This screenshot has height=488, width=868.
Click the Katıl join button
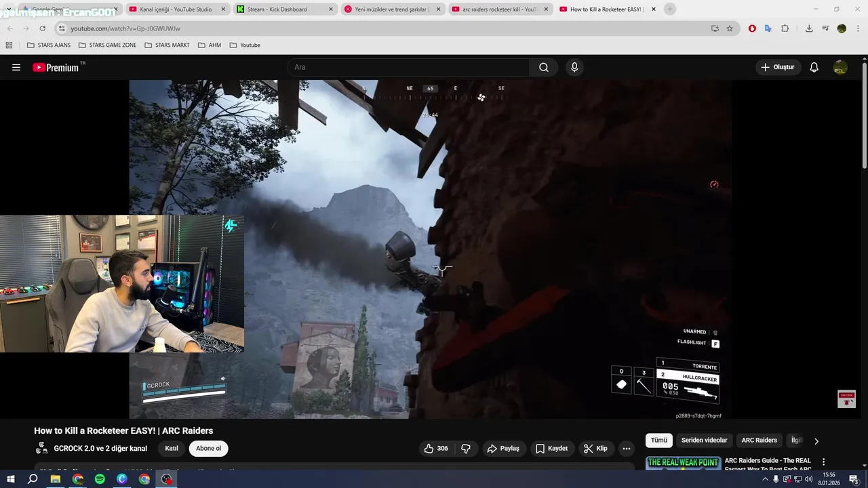172,448
